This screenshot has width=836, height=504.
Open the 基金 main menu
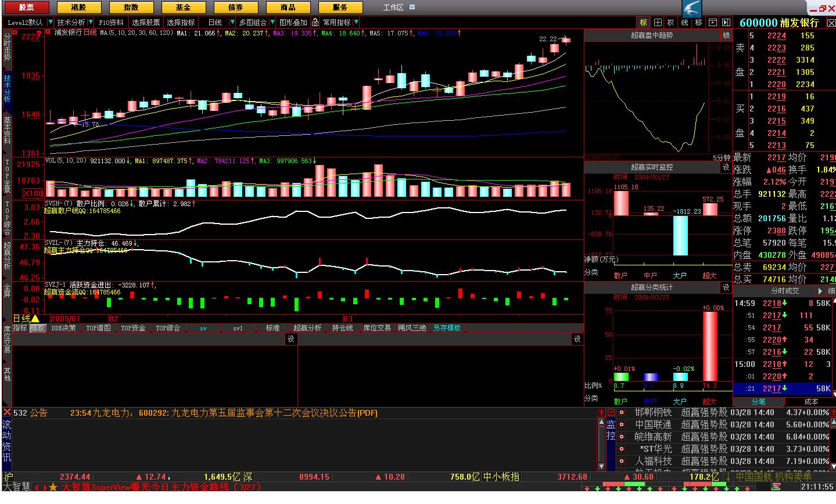click(184, 8)
